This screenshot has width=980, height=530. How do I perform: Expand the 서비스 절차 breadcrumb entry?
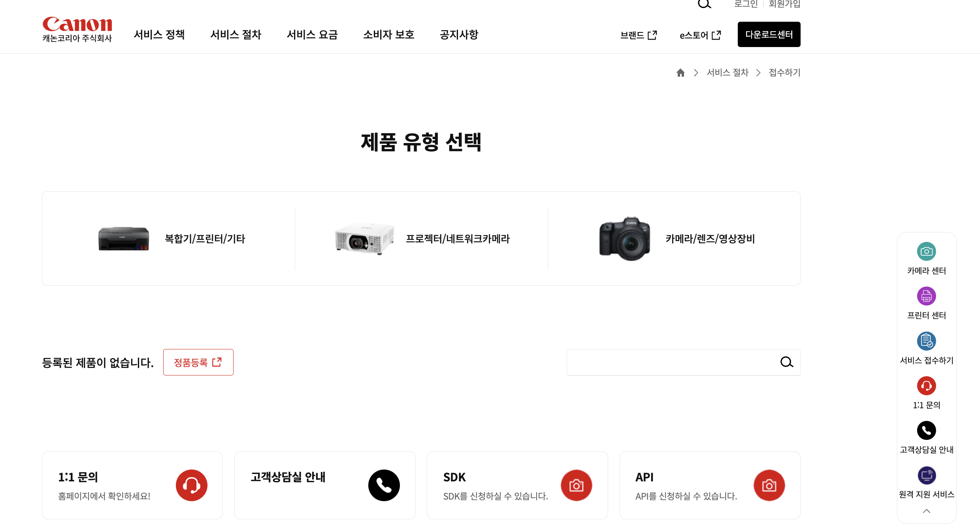tap(727, 72)
